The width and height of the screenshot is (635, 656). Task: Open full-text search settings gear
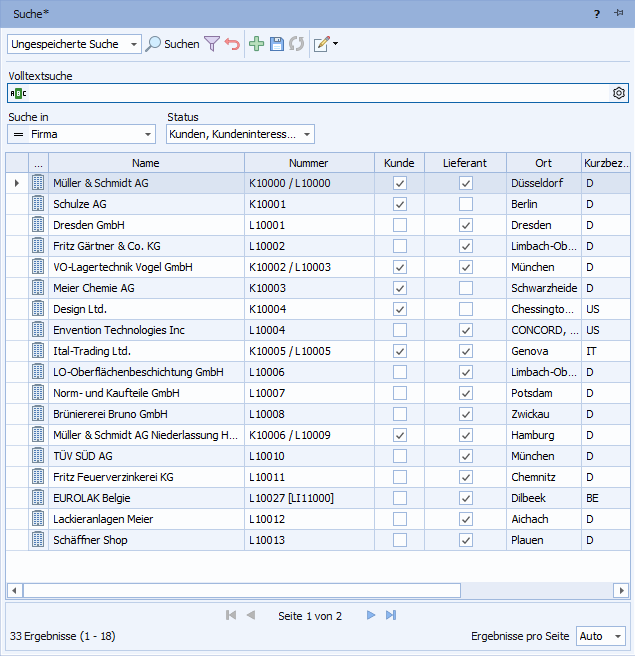(619, 93)
